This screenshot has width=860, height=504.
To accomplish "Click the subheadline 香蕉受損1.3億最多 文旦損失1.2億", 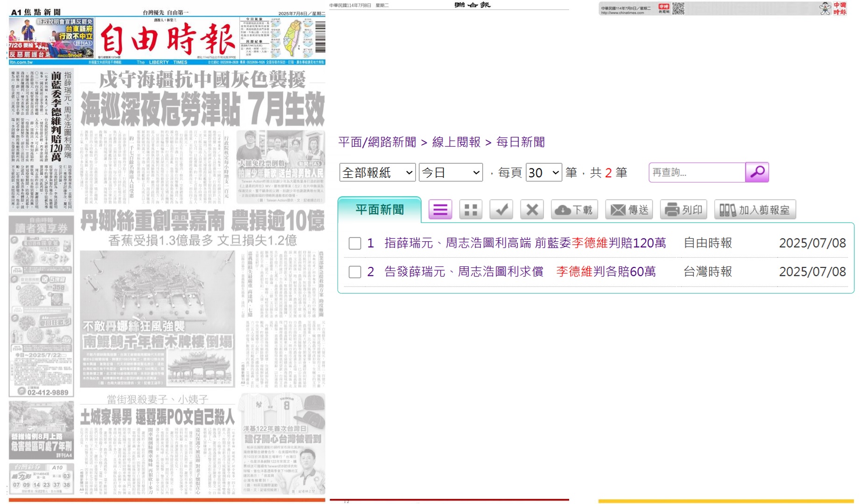I will pyautogui.click(x=203, y=240).
